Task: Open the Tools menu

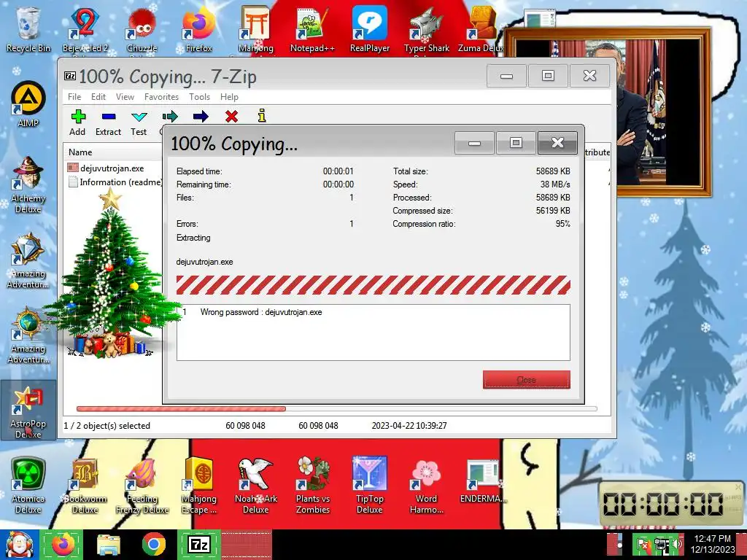Action: click(199, 97)
